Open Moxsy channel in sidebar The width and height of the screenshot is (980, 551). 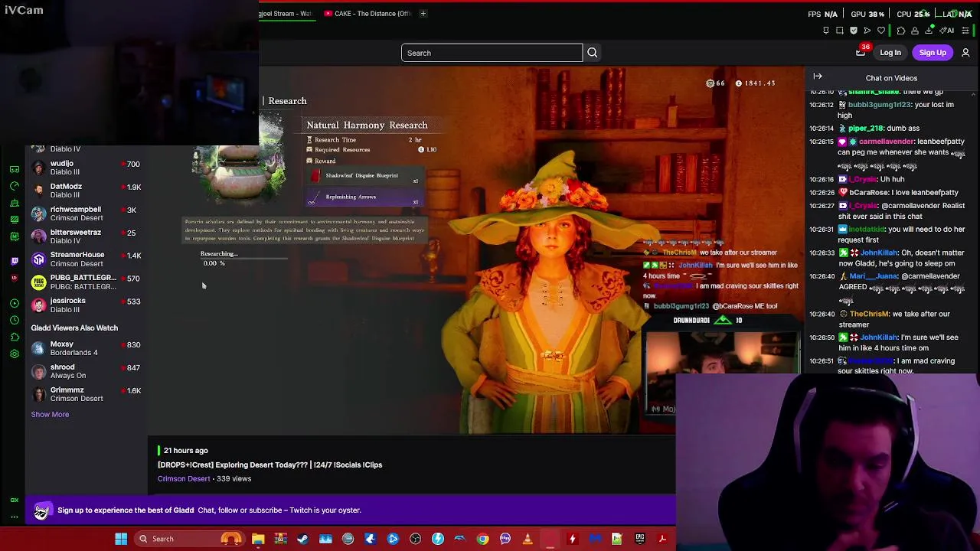point(86,348)
